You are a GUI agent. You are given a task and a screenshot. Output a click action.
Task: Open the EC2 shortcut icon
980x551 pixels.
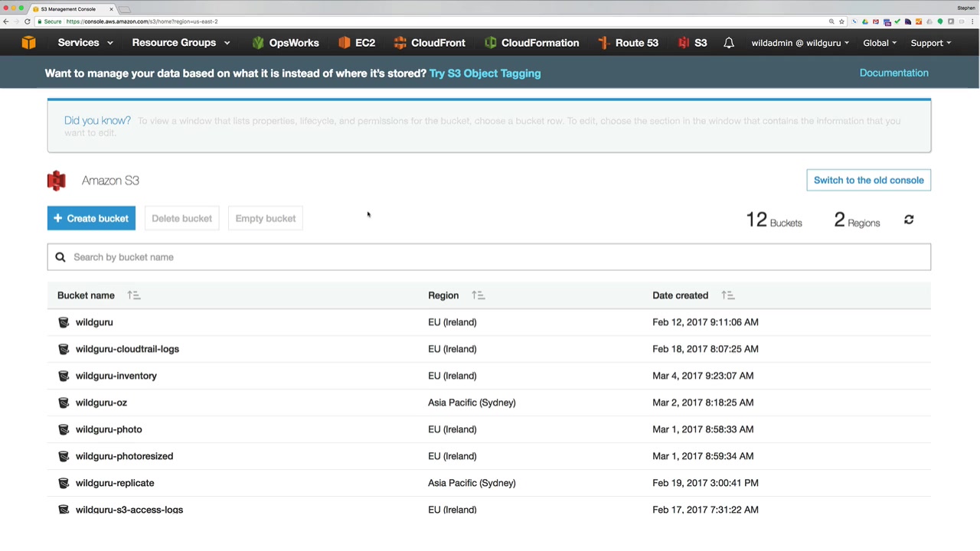pyautogui.click(x=344, y=43)
